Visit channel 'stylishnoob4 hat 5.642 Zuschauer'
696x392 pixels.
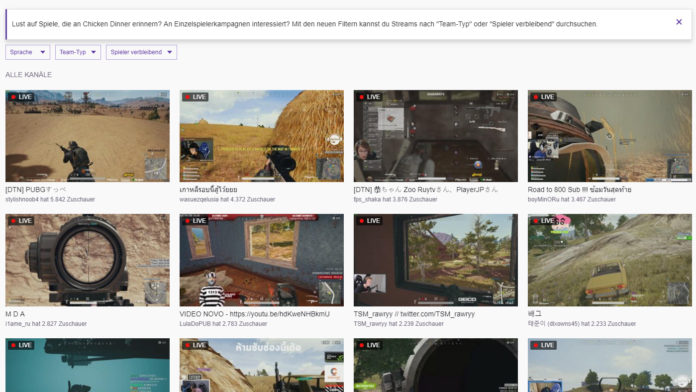50,199
